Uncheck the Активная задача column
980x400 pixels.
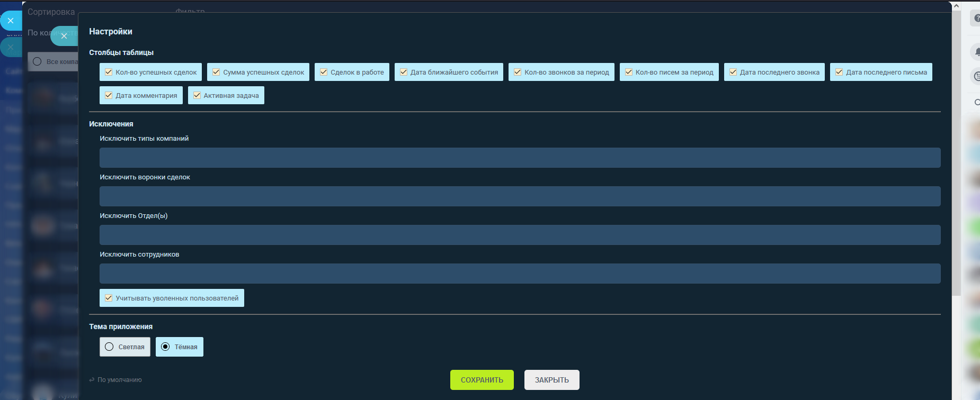coord(197,95)
